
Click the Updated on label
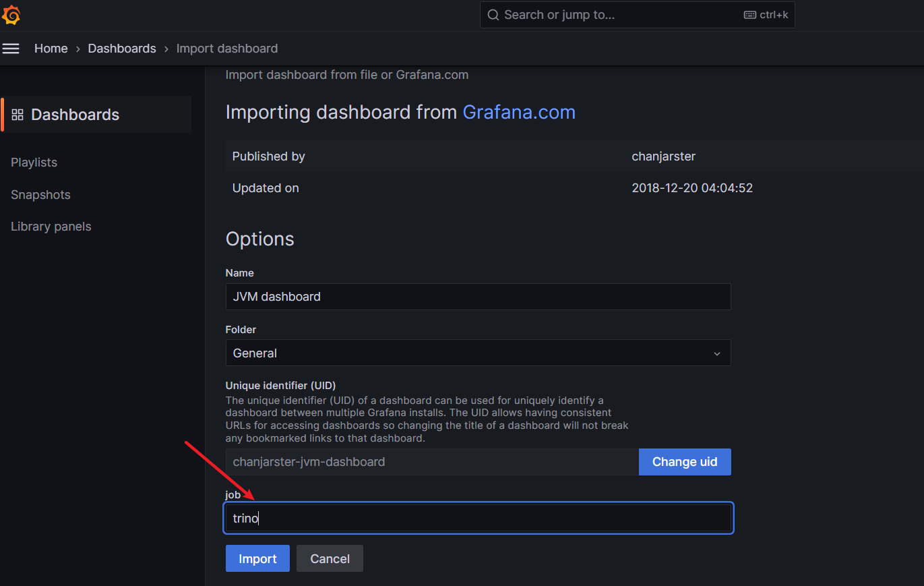pyautogui.click(x=266, y=188)
